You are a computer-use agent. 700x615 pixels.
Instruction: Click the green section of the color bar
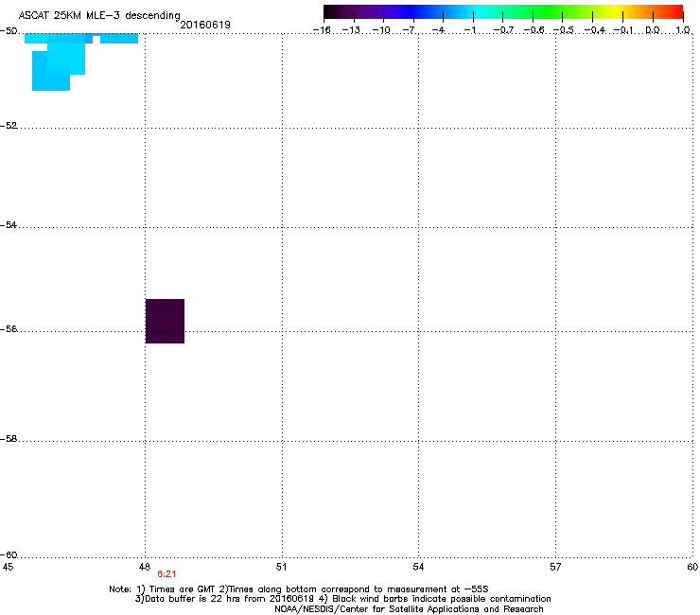point(549,12)
